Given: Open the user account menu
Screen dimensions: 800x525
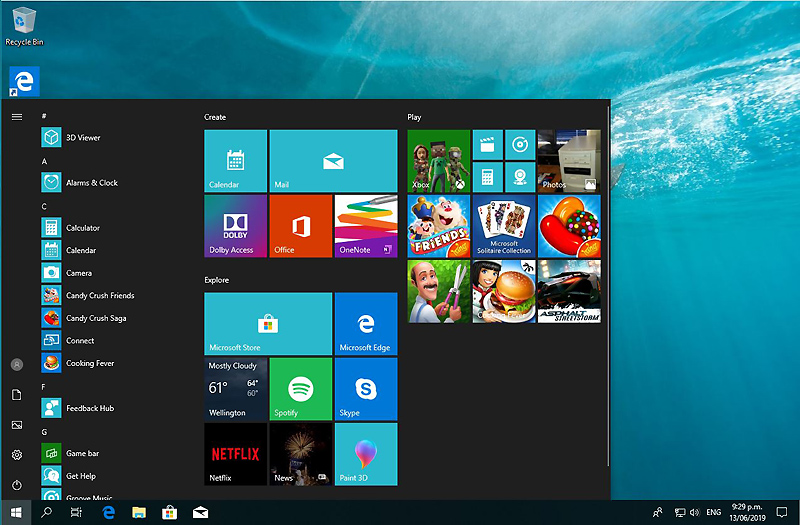Looking at the screenshot, I should click(17, 365).
